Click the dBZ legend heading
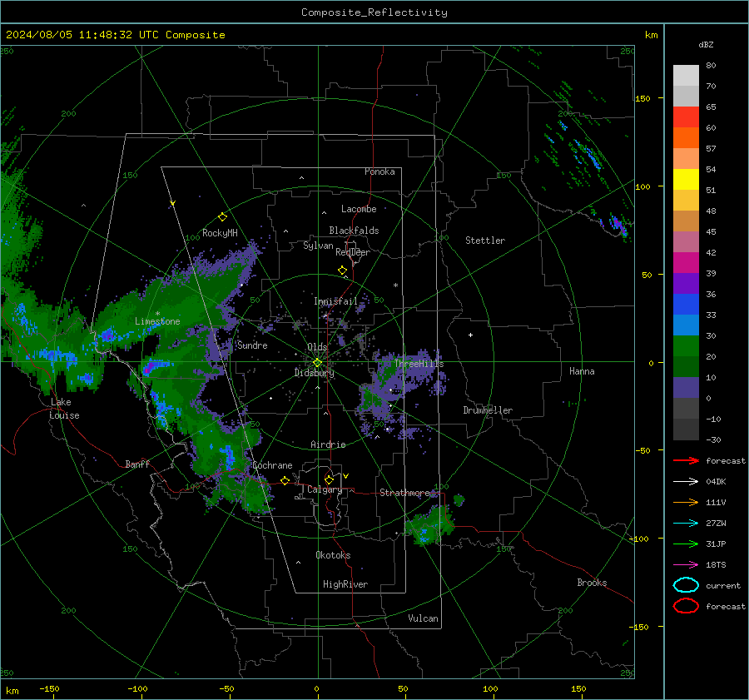The image size is (749, 700). point(706,44)
